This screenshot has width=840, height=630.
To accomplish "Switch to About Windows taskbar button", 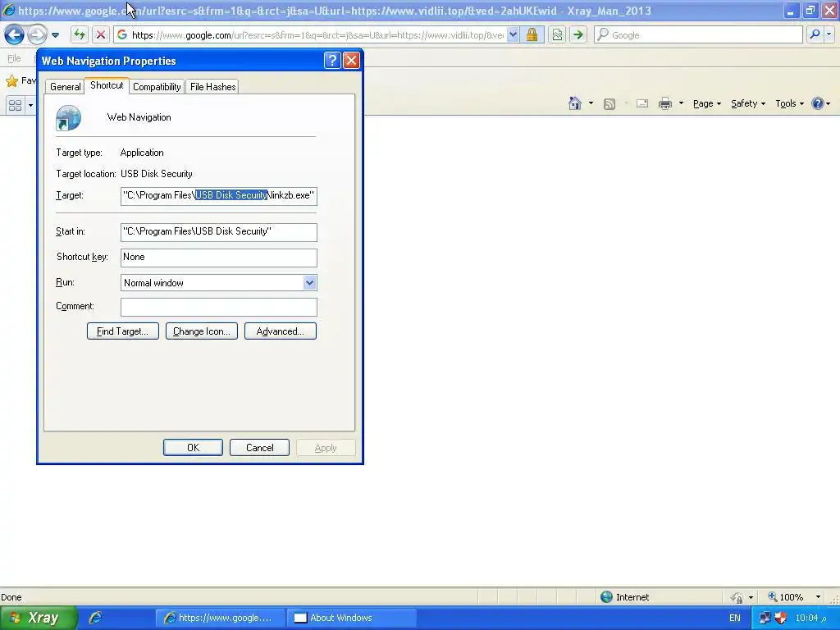I will click(x=351, y=618).
